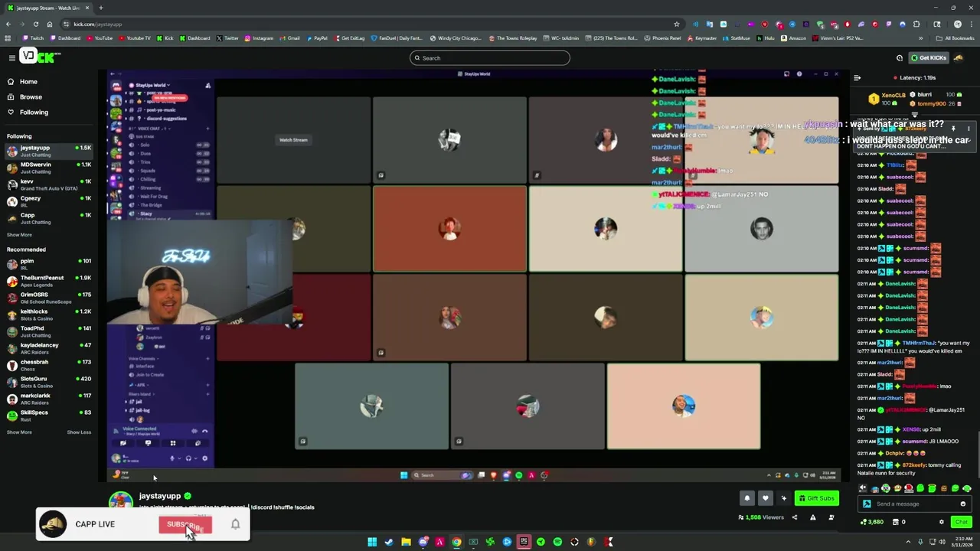
Task: Click the Send a message chat field
Action: (914, 504)
